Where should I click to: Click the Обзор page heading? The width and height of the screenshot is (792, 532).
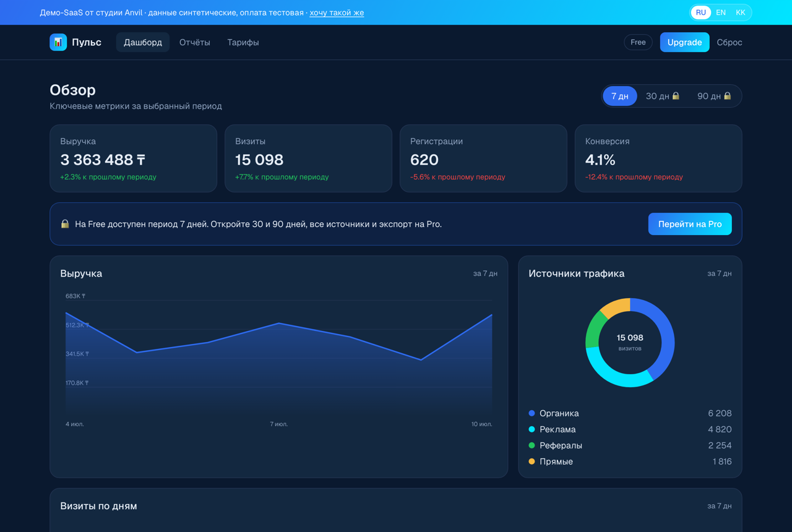(73, 90)
